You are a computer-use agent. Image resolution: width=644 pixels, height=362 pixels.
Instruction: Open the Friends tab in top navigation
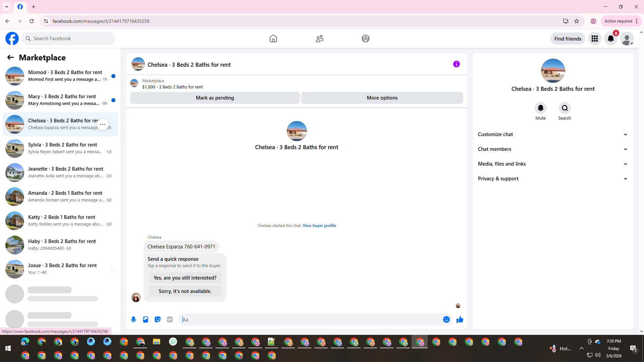(319, 39)
